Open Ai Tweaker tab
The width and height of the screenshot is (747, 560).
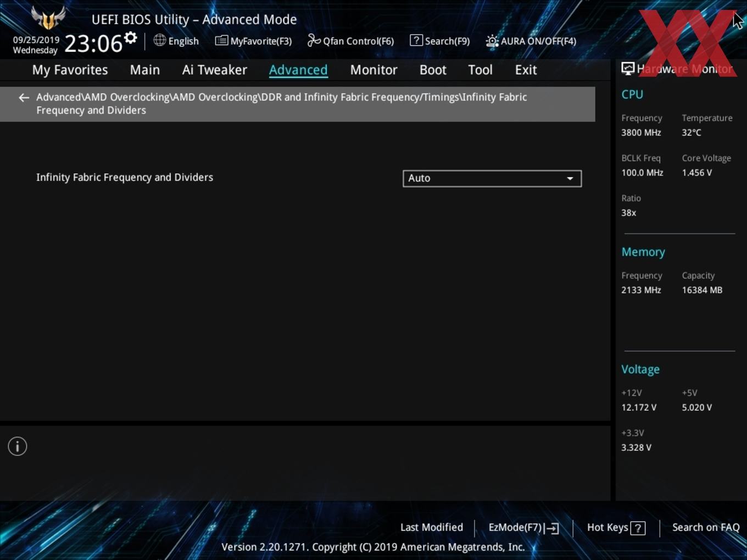click(215, 70)
